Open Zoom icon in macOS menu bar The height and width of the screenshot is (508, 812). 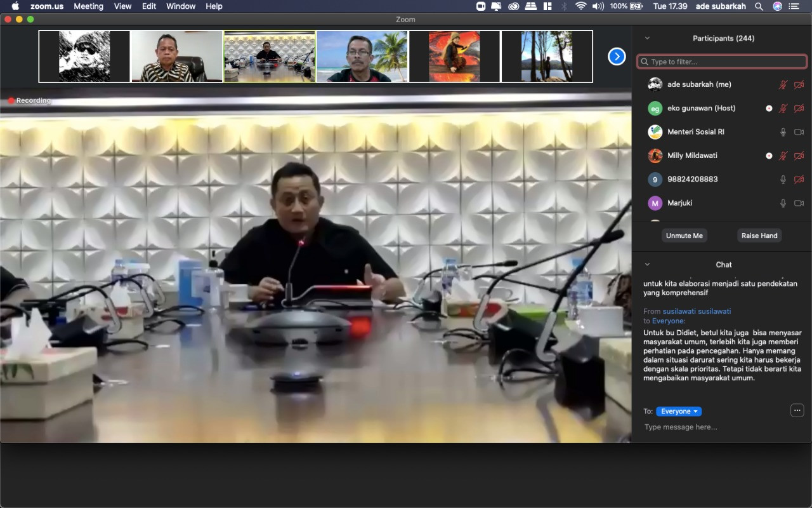480,6
